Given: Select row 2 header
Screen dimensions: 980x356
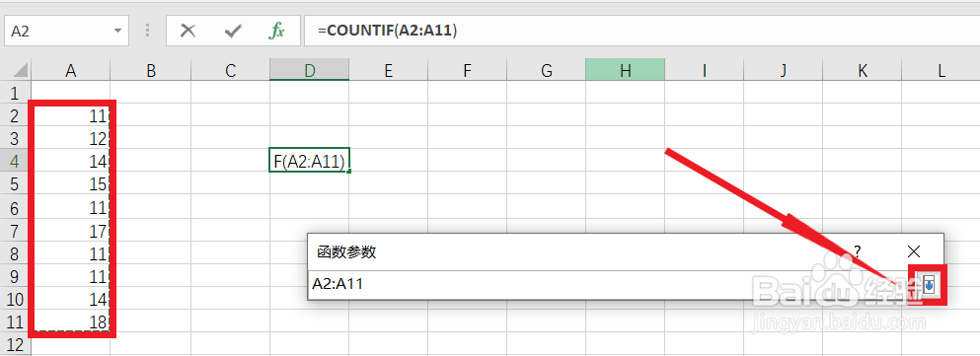Looking at the screenshot, I should (16, 115).
